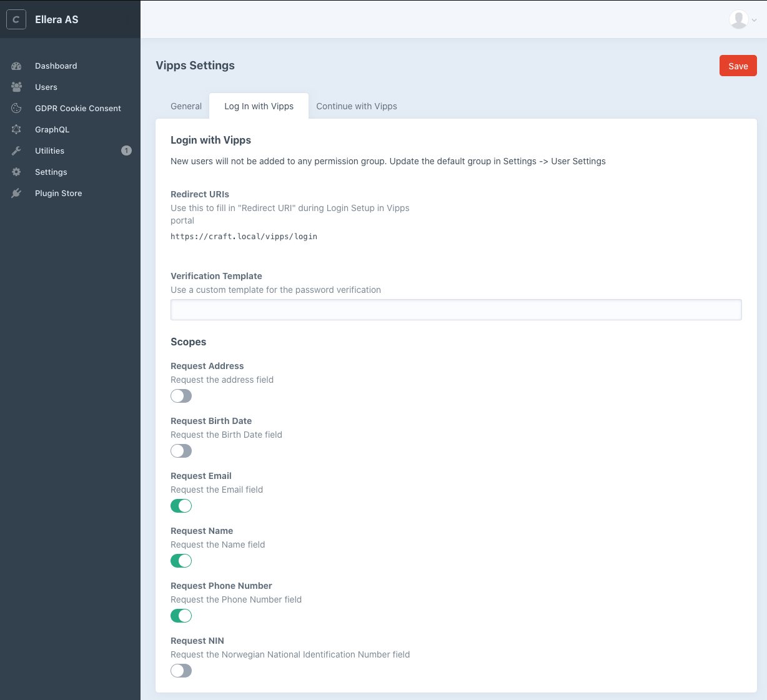Disable the Request Email scope

(x=181, y=506)
